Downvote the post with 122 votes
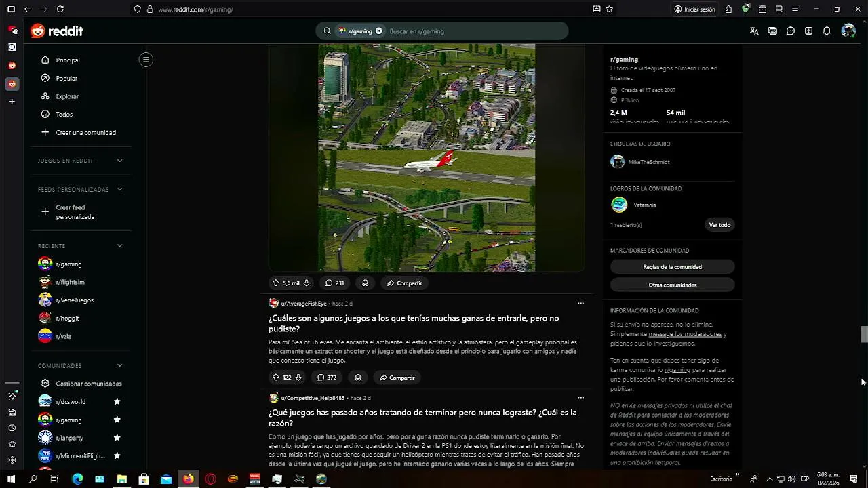Image resolution: width=868 pixels, height=488 pixels. (298, 378)
